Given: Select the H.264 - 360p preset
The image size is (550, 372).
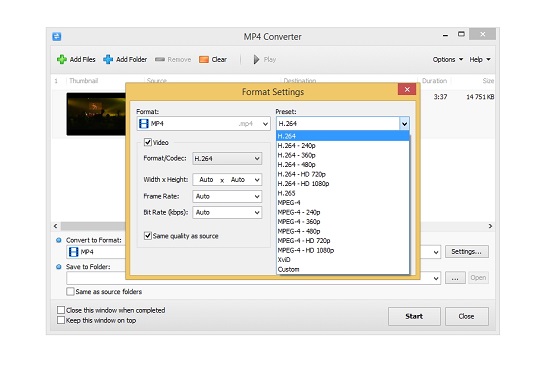Looking at the screenshot, I should coord(343,155).
